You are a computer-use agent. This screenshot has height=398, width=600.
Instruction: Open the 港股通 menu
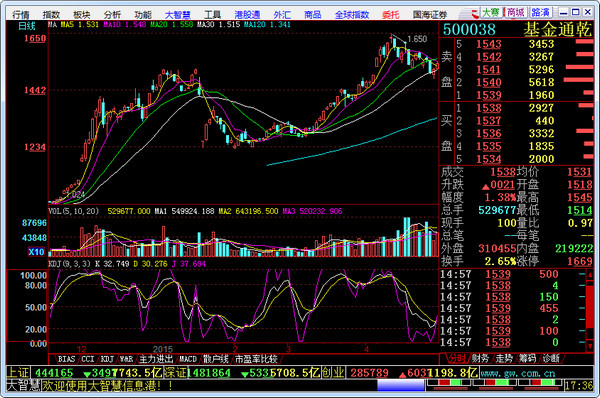point(247,15)
